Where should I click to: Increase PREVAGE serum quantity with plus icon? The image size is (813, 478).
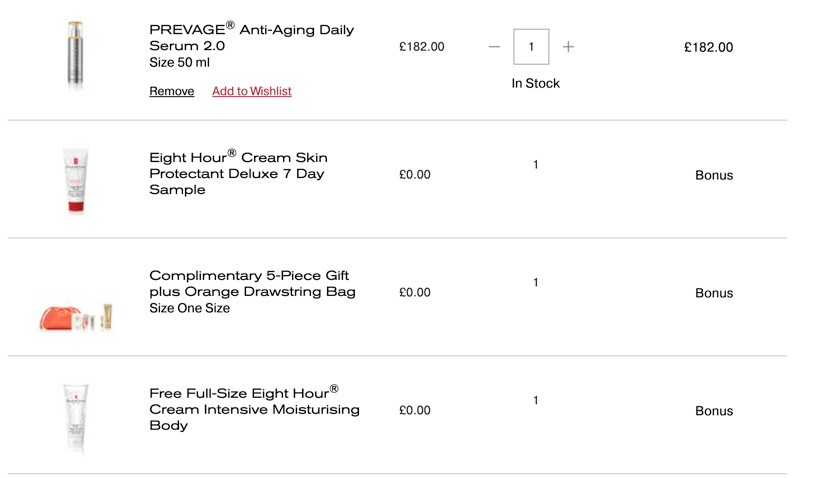[x=568, y=47]
